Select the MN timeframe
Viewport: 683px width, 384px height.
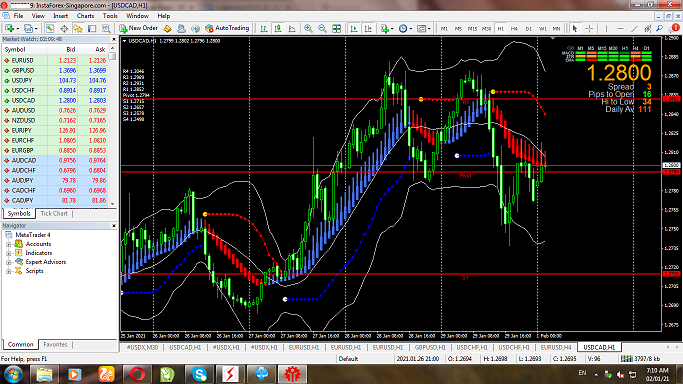556,29
